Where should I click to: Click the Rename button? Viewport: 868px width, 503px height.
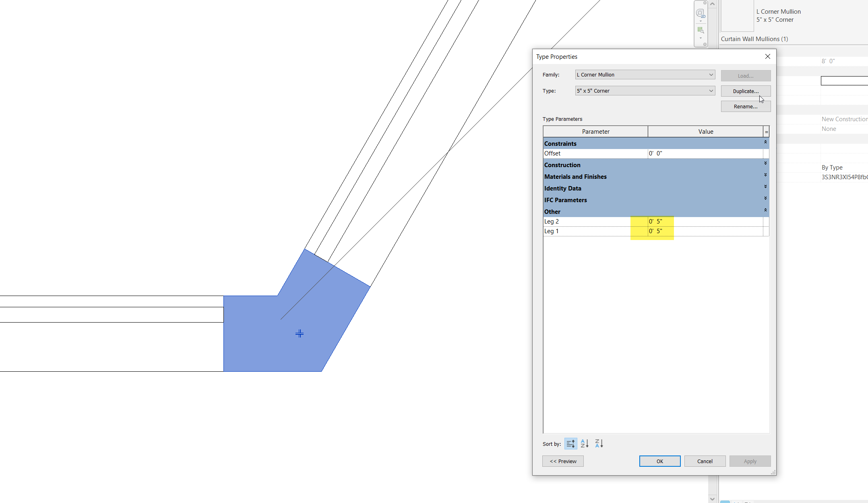[746, 106]
